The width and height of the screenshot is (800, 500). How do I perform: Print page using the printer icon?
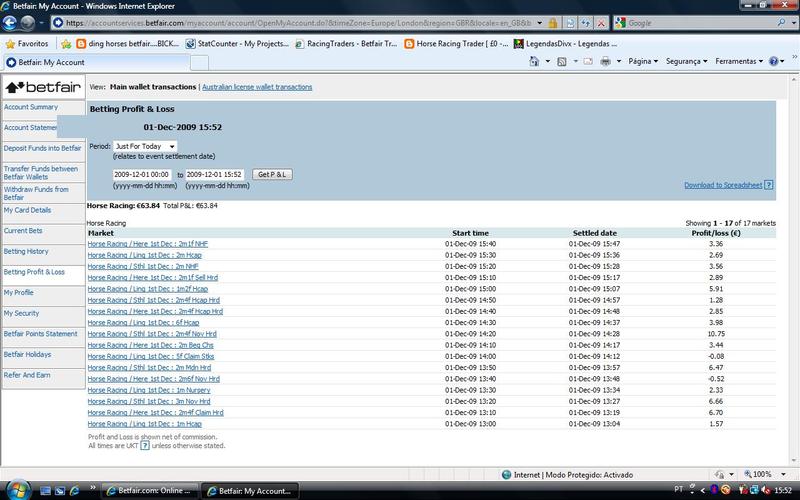606,61
